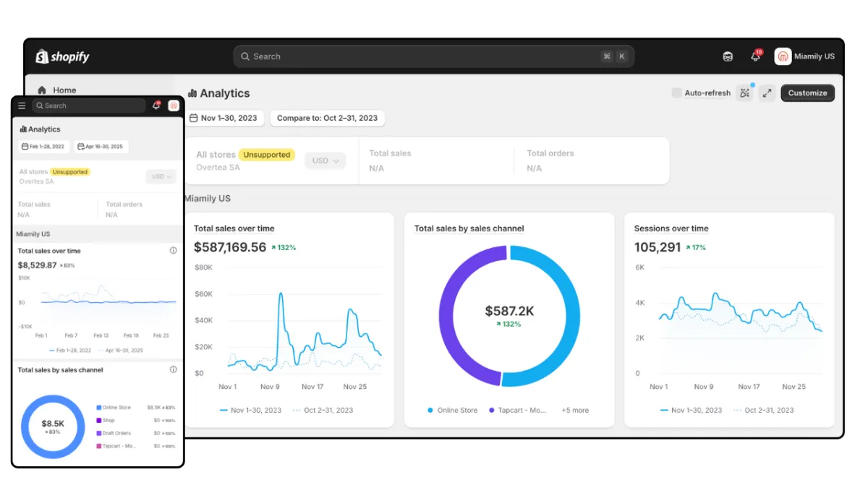Show info for mobile Total sales over time

pyautogui.click(x=173, y=251)
